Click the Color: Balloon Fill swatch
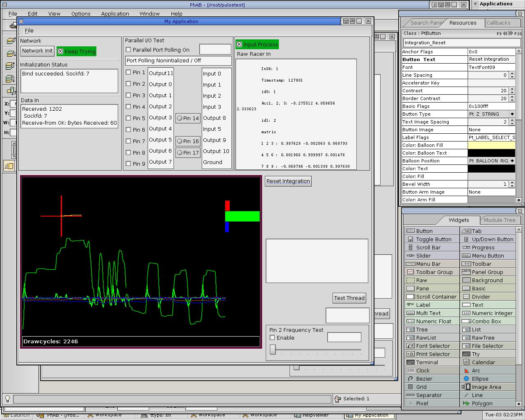 [x=491, y=145]
